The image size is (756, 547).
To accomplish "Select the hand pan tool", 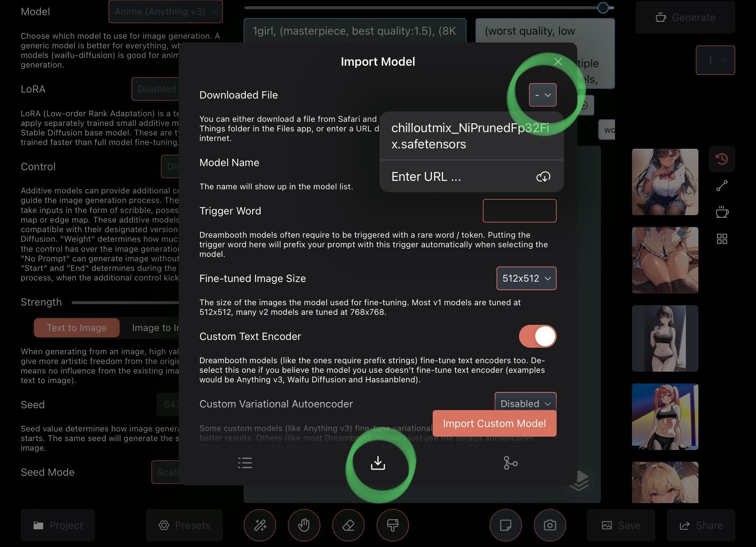I will 304,525.
